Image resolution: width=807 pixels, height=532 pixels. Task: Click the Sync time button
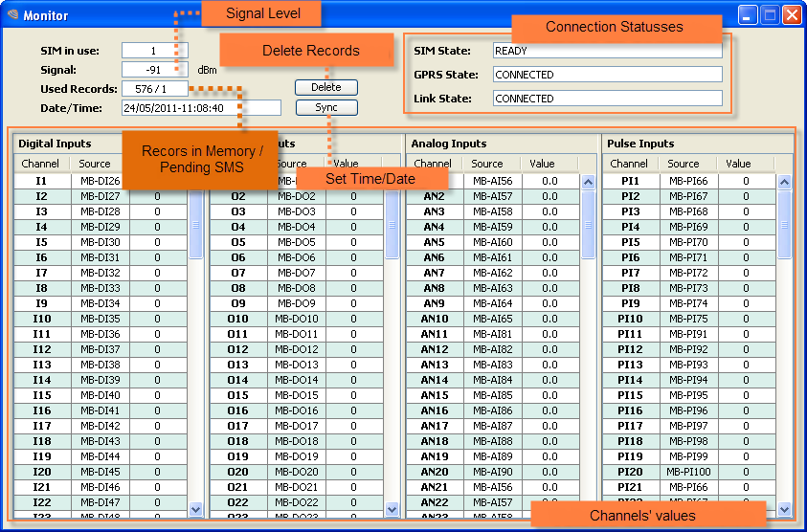pyautogui.click(x=326, y=107)
